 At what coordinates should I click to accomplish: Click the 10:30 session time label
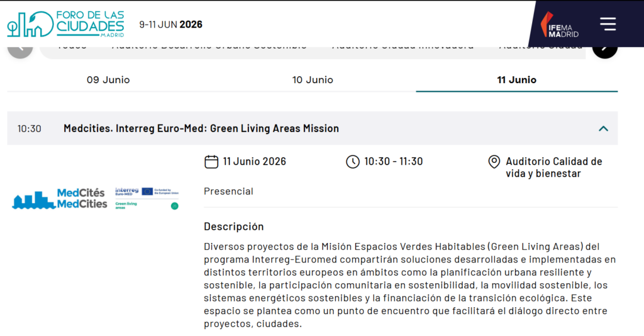pos(29,128)
